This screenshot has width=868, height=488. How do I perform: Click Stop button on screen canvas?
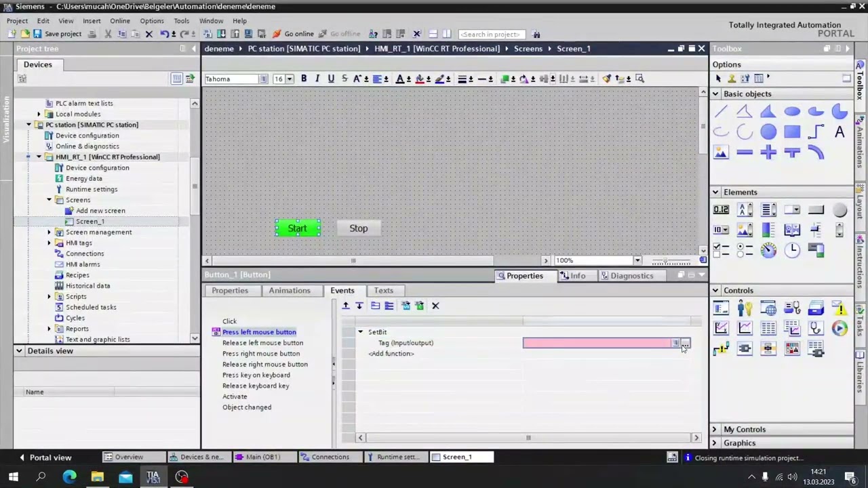click(x=359, y=228)
